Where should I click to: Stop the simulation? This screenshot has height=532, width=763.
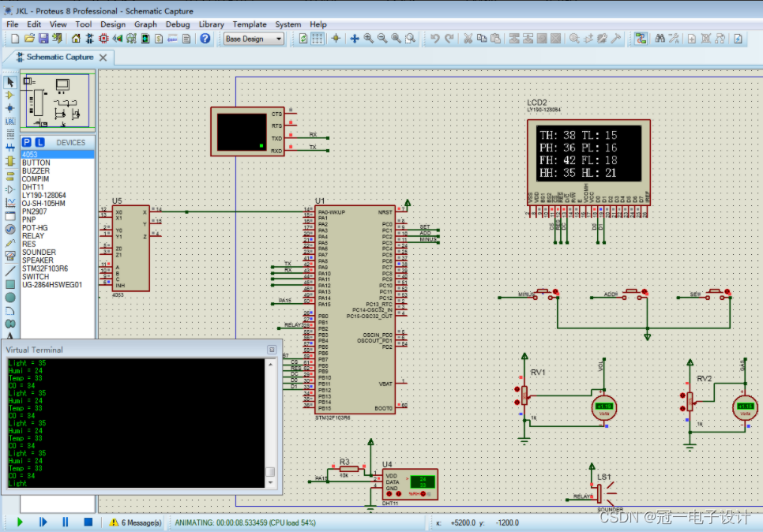point(88,522)
